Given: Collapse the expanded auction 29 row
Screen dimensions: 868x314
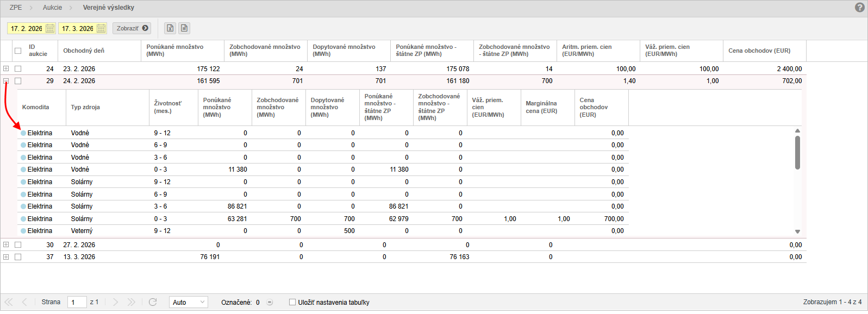Looking at the screenshot, I should coord(6,81).
